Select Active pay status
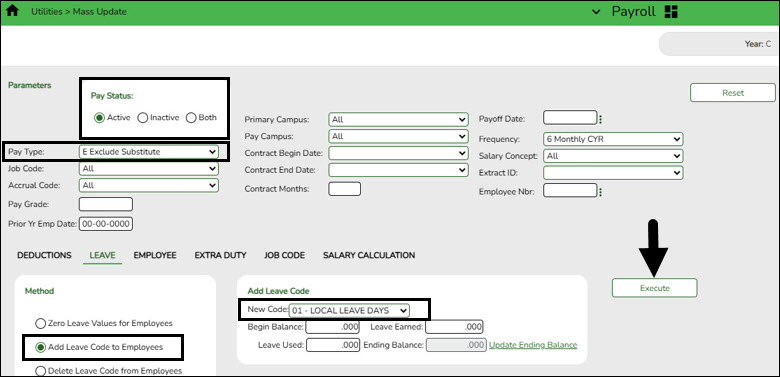The height and width of the screenshot is (377, 780). click(x=99, y=118)
